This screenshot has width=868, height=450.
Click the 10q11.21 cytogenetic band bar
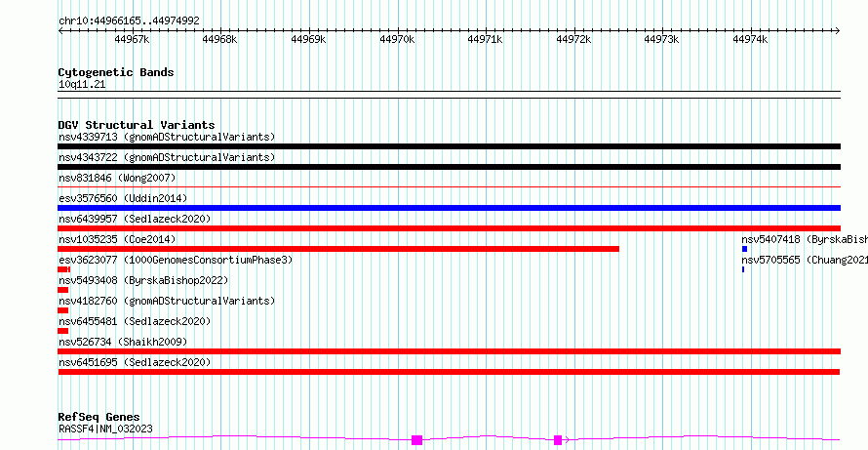click(x=449, y=95)
